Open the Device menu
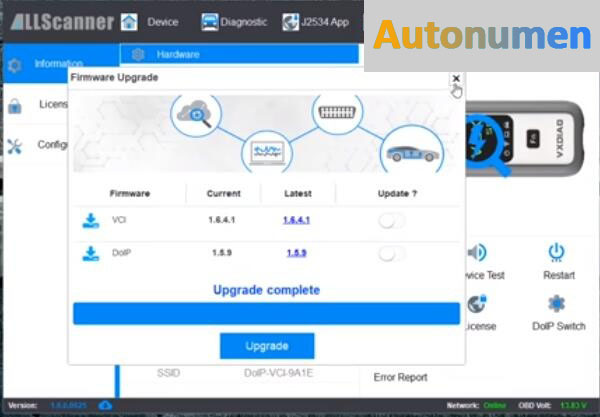 [x=163, y=22]
